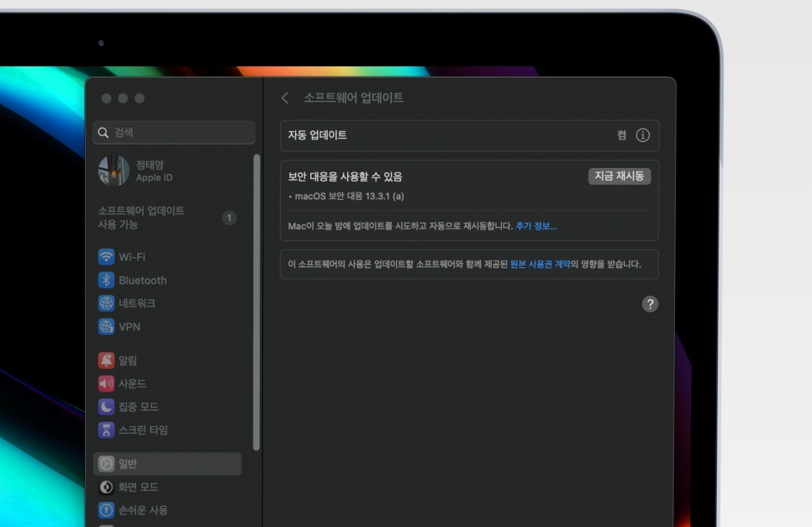Viewport: 812px width, 527px height.
Task: Select the 일반 label in sidebar
Action: coord(128,464)
